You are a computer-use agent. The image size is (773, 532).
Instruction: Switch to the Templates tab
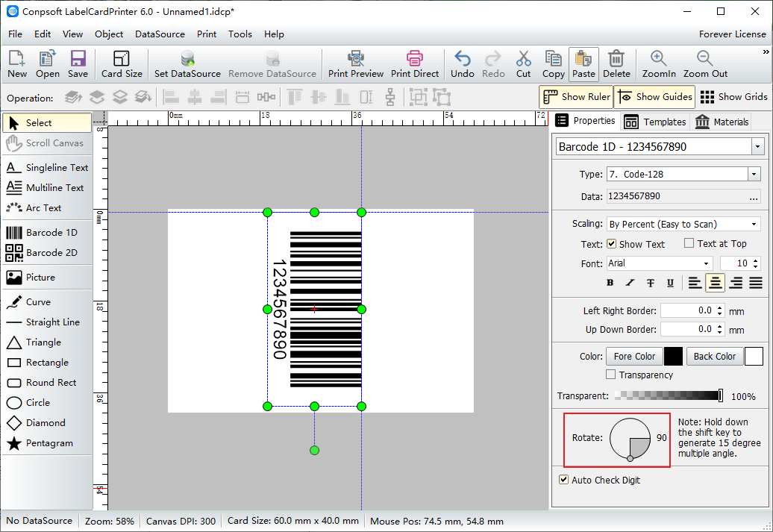(x=655, y=122)
